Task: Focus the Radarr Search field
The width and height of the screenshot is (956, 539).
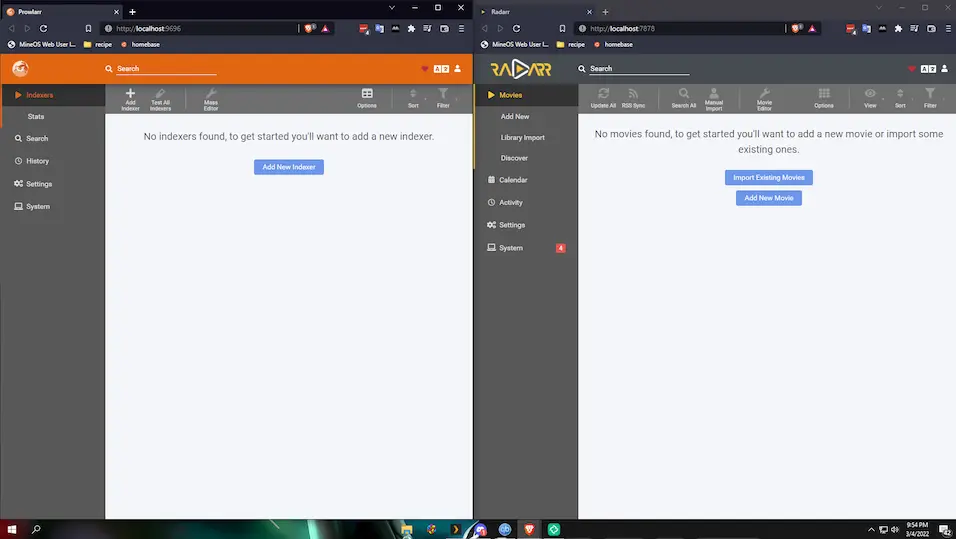Action: click(x=638, y=69)
